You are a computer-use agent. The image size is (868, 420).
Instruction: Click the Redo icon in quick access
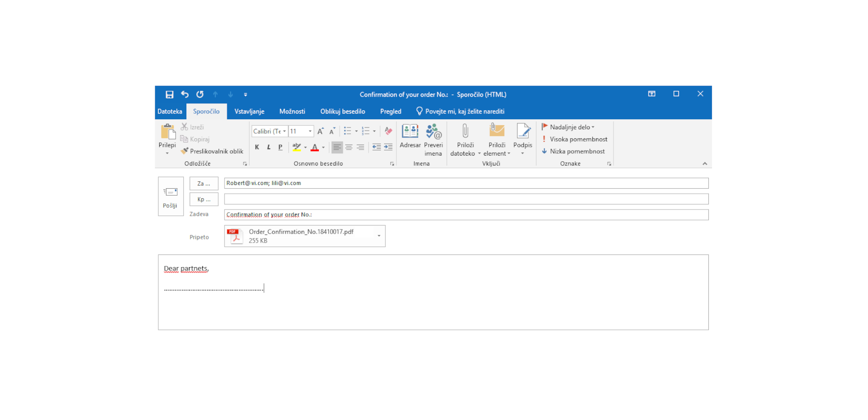[x=200, y=94]
